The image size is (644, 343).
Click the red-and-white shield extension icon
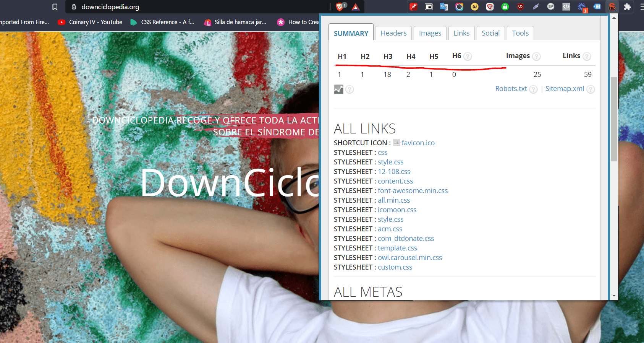click(490, 7)
